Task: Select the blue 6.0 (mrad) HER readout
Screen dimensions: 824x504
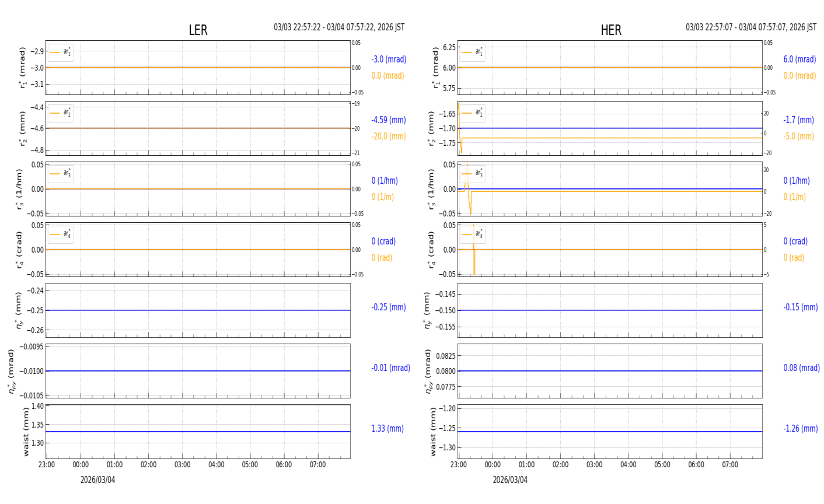Action: 799,60
